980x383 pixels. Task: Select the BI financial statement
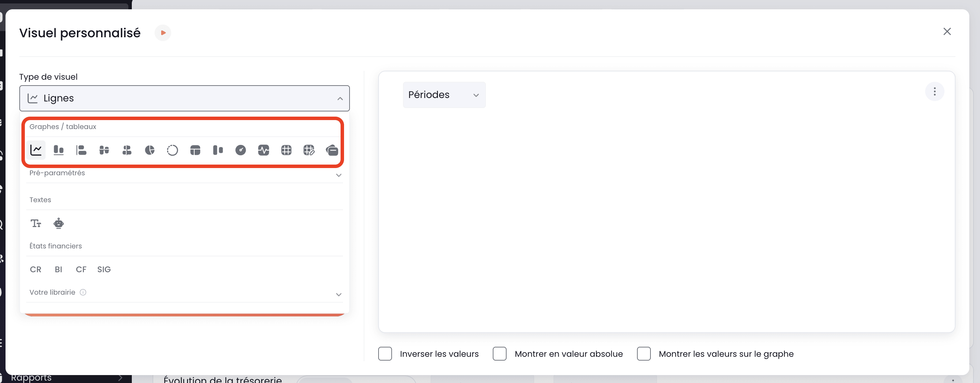59,269
